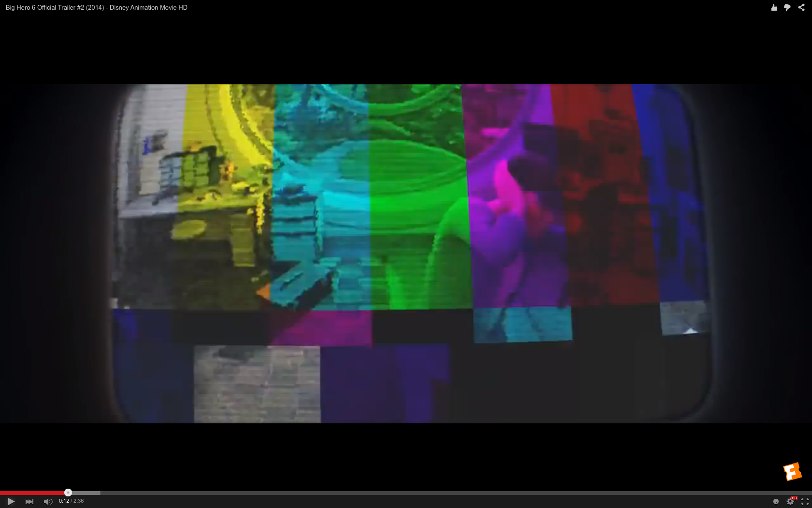
Task: Play the paused trailer video
Action: pos(11,501)
